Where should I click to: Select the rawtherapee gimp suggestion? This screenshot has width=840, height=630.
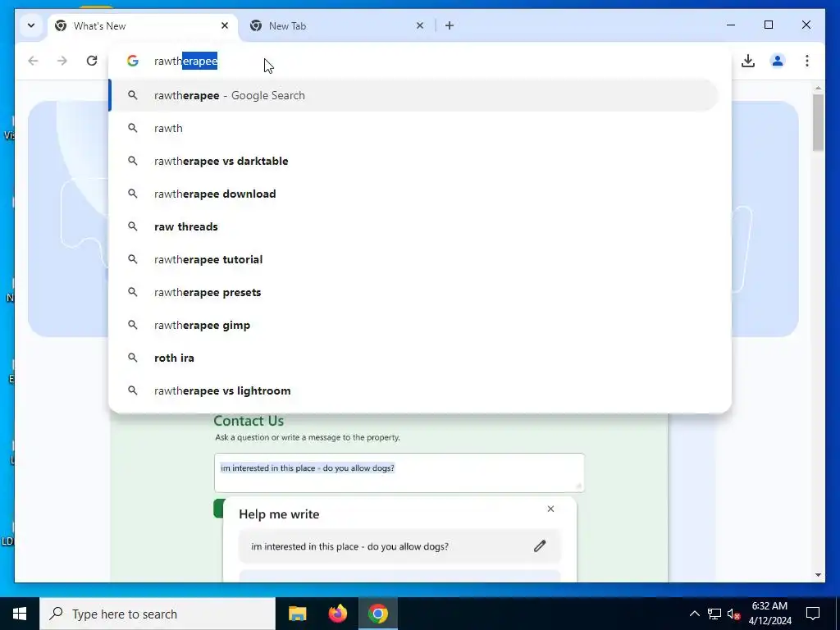point(413,325)
